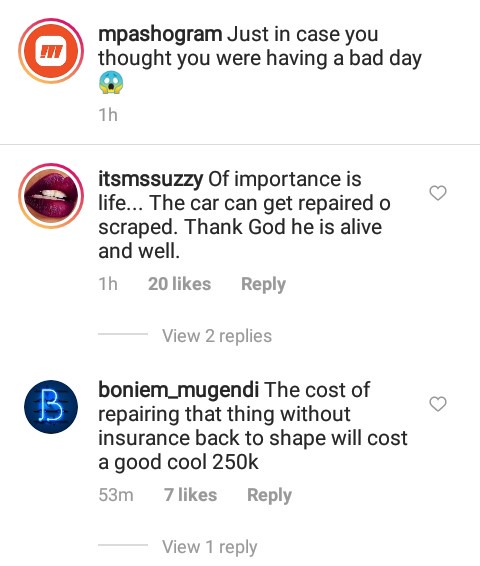Click the 1h timestamp under mpashogram caption
The image size is (480, 566).
[x=108, y=115]
